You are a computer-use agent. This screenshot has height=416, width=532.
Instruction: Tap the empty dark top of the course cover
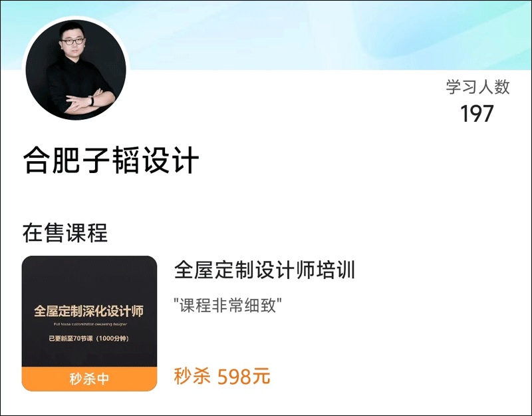[x=89, y=278]
